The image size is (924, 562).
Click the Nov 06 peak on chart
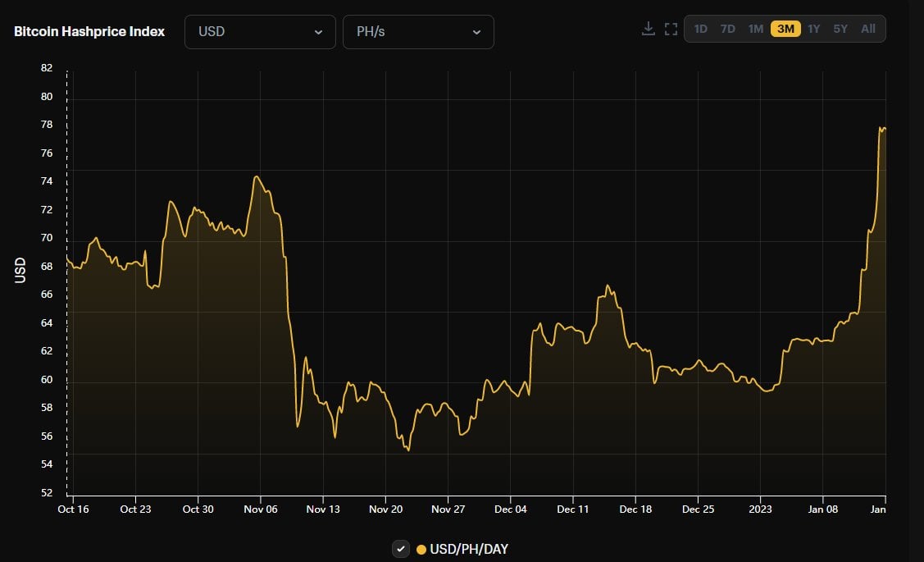[257, 176]
